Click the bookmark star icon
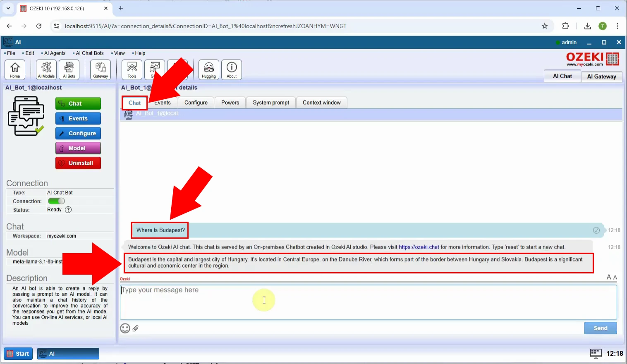The image size is (627, 364). 545,26
